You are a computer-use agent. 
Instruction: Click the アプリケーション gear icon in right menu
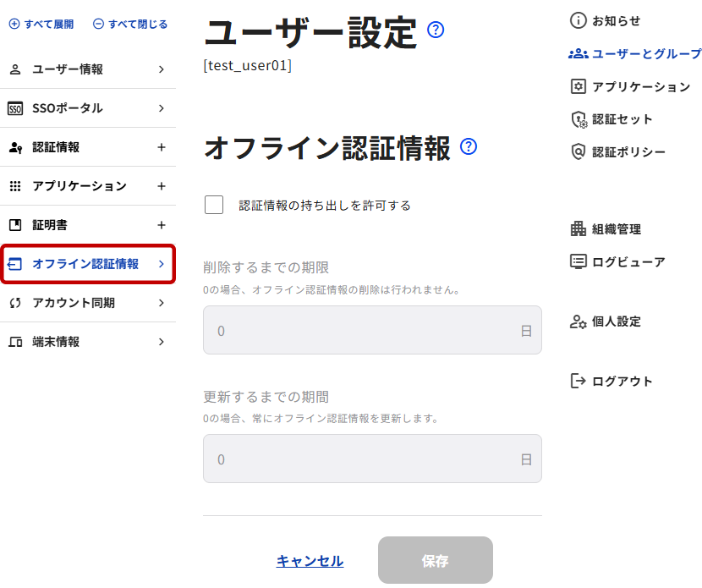(x=579, y=86)
